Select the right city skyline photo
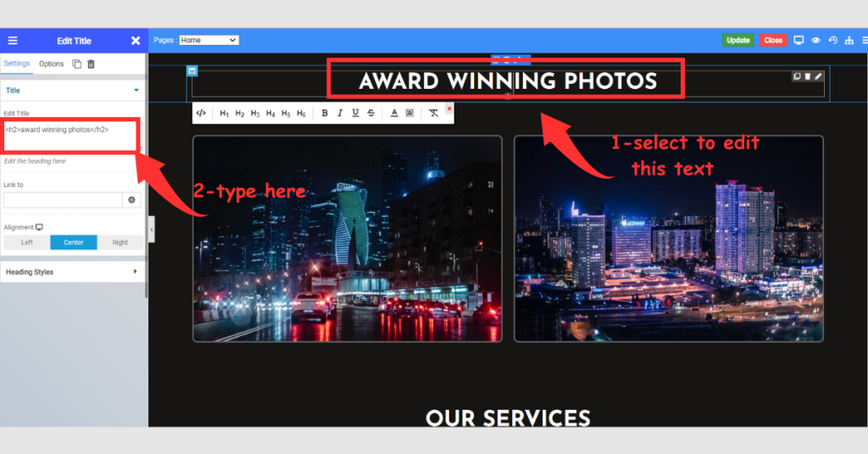Viewport: 868px width, 454px height. (669, 238)
